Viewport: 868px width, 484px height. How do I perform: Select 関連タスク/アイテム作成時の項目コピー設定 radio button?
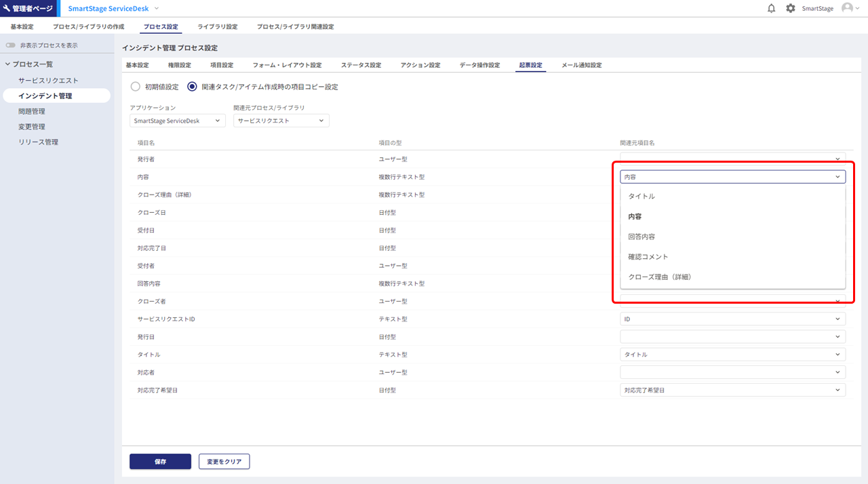click(192, 87)
